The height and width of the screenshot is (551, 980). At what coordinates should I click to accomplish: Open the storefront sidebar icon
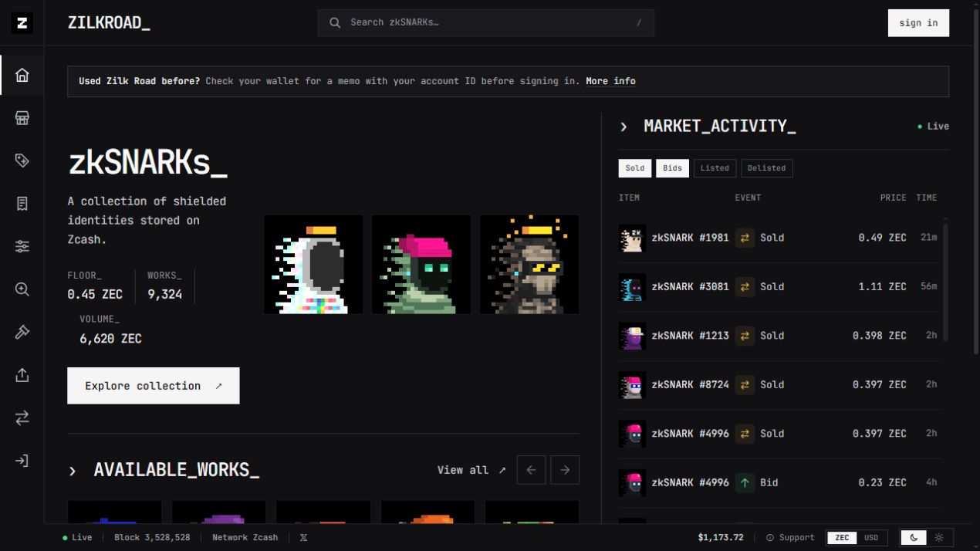pyautogui.click(x=22, y=118)
